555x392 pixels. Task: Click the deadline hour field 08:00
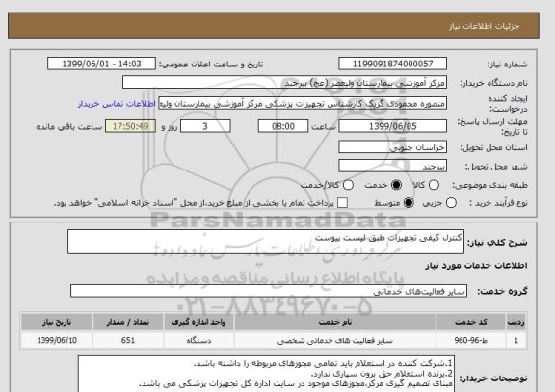tap(283, 126)
